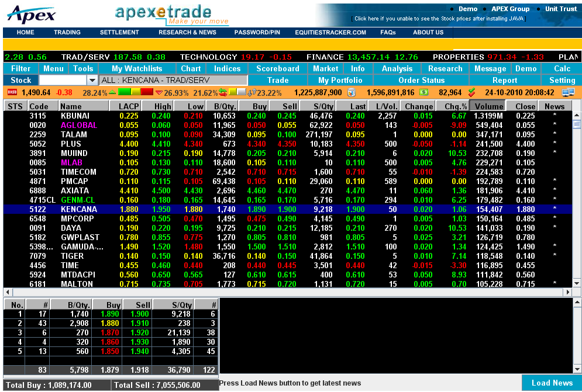Open the Stock selection combo box dropdown
Screen dimensions: 582x392
tap(92, 80)
